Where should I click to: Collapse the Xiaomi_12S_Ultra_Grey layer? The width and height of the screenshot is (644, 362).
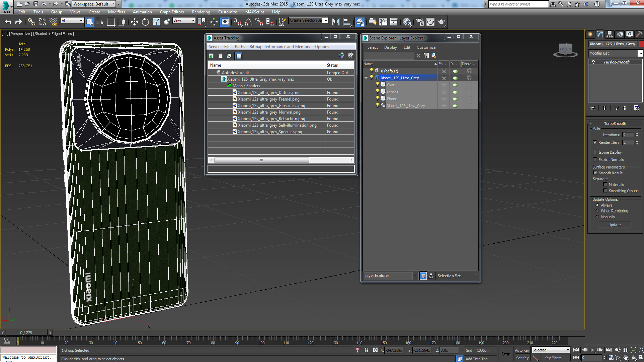click(366, 78)
